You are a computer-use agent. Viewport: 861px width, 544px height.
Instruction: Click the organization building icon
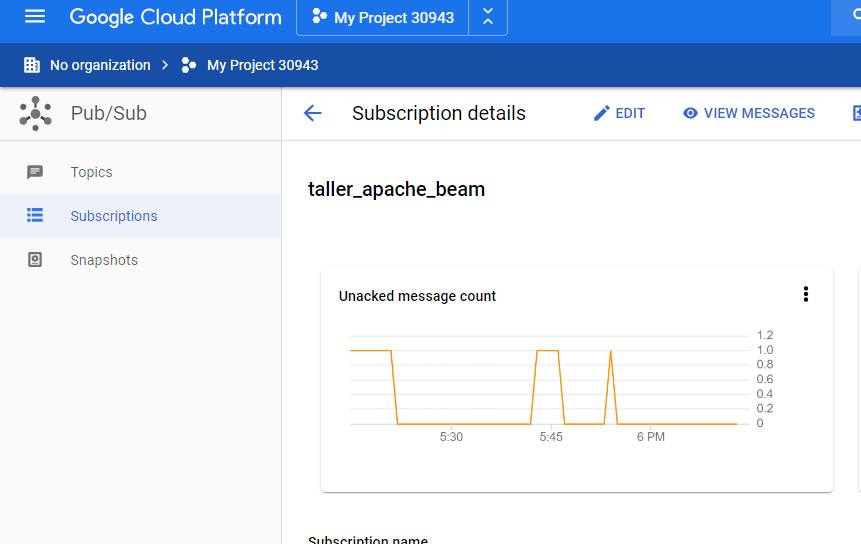32,65
